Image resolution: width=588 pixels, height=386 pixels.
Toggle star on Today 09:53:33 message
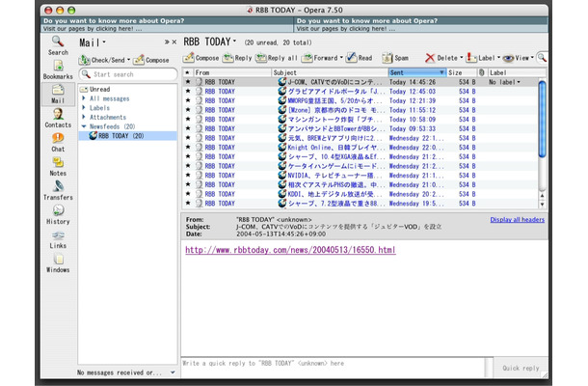(188, 128)
